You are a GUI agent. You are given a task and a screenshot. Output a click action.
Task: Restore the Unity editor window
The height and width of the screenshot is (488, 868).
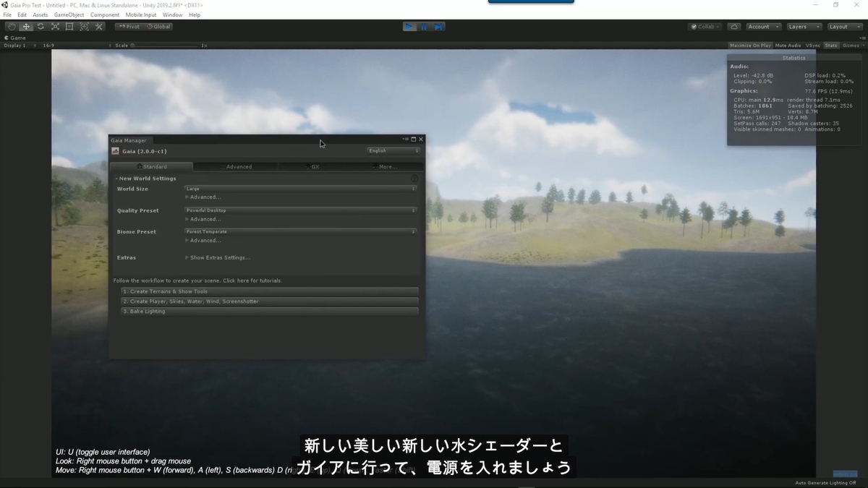pyautogui.click(x=835, y=5)
